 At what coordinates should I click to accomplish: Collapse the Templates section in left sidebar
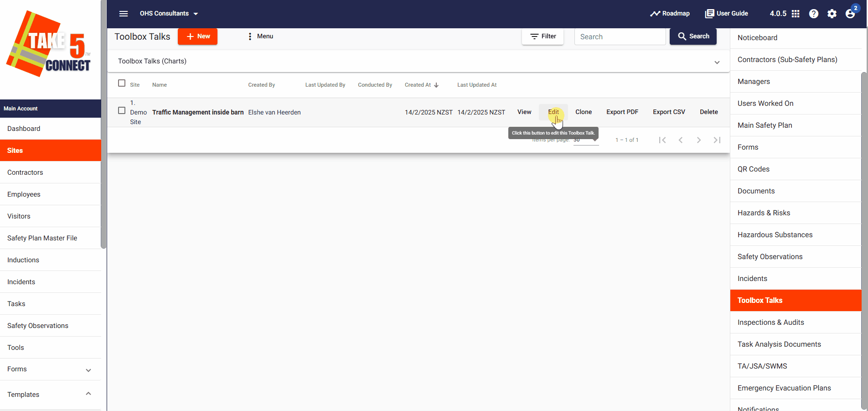click(x=88, y=394)
